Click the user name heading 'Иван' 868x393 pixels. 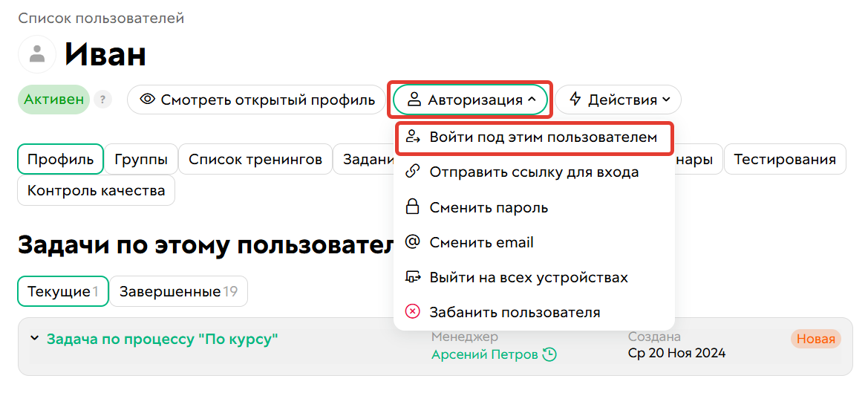pyautogui.click(x=105, y=54)
